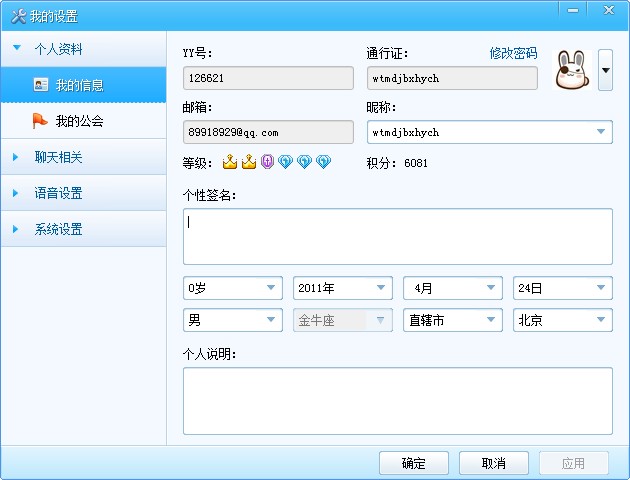Image resolution: width=630 pixels, height=480 pixels.
Task: Open the city dropdown showing 北京
Action: (563, 320)
